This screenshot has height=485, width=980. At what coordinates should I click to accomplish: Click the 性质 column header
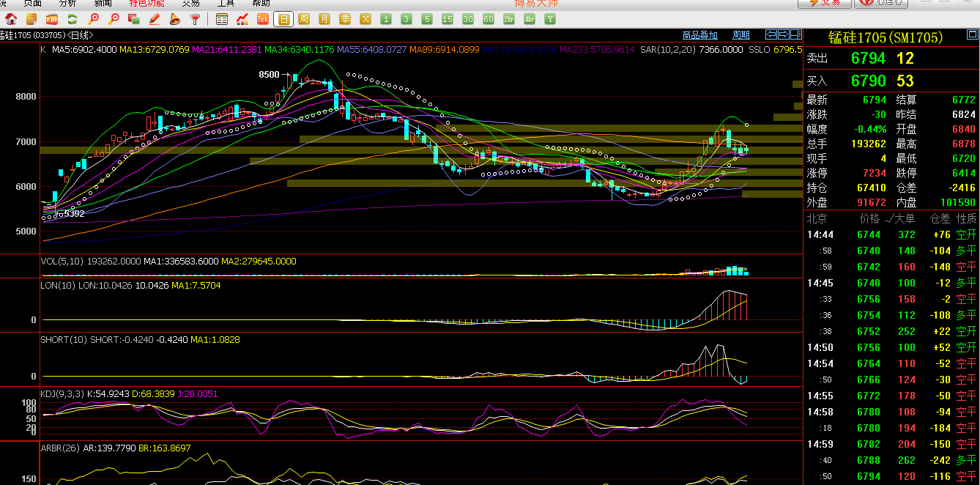[967, 218]
